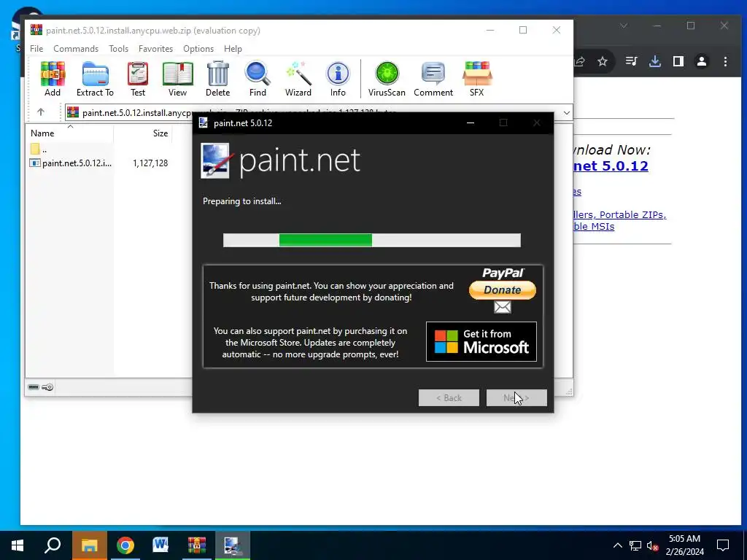Open the Find magnifier tool
The image size is (747, 560).
(x=258, y=79)
